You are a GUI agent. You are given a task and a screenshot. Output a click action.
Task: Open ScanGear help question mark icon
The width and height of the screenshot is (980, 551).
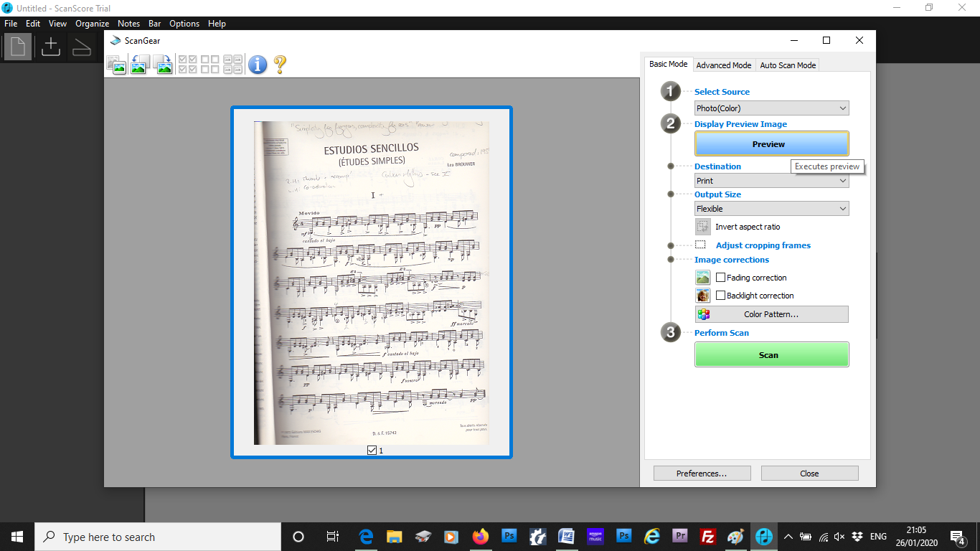pyautogui.click(x=280, y=65)
